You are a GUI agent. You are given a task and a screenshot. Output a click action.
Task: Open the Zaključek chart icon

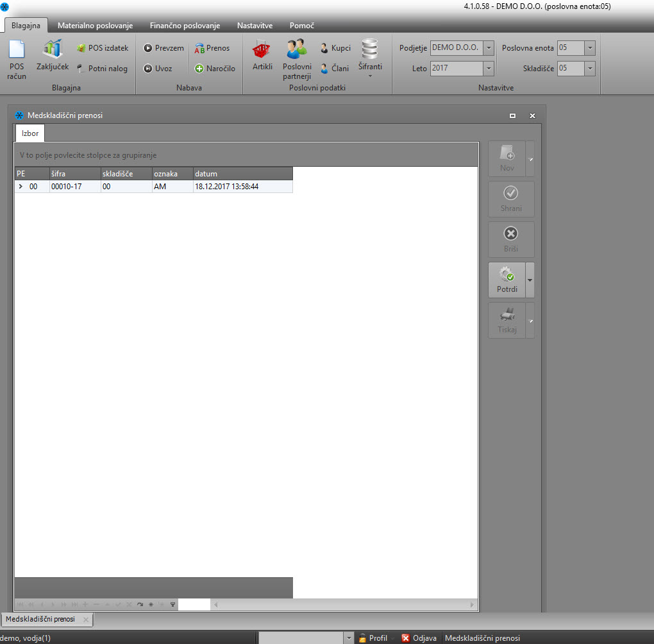tap(52, 55)
